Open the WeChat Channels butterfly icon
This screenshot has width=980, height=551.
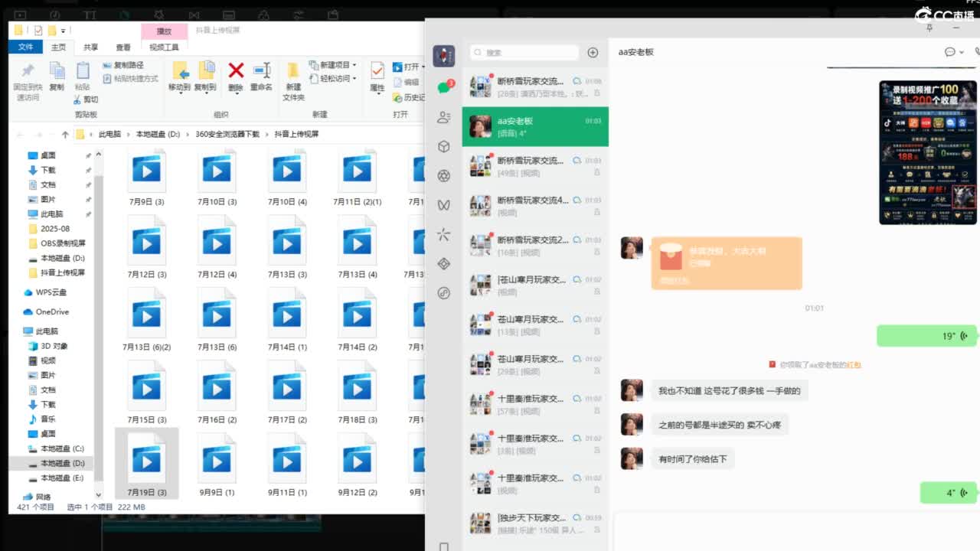click(444, 205)
